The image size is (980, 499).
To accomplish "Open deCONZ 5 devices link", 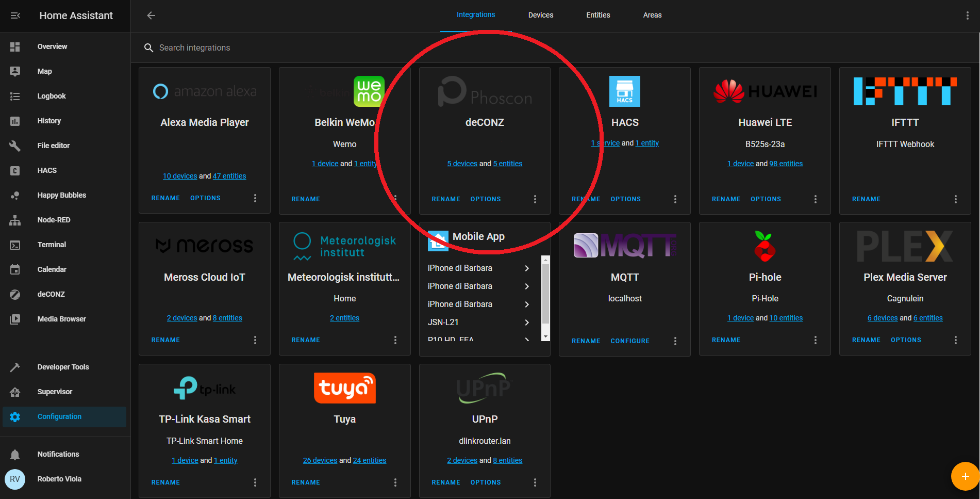I will point(462,164).
